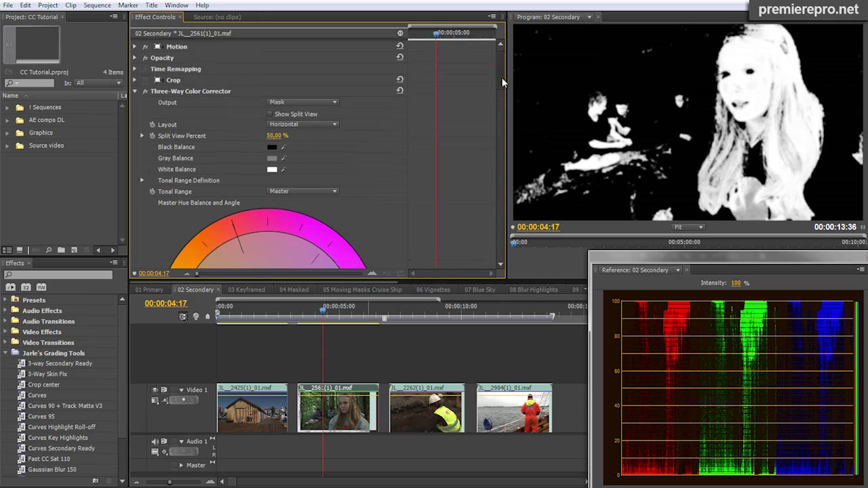Switch Project panel to list view
This screenshot has height=488, width=868.
click(x=7, y=250)
